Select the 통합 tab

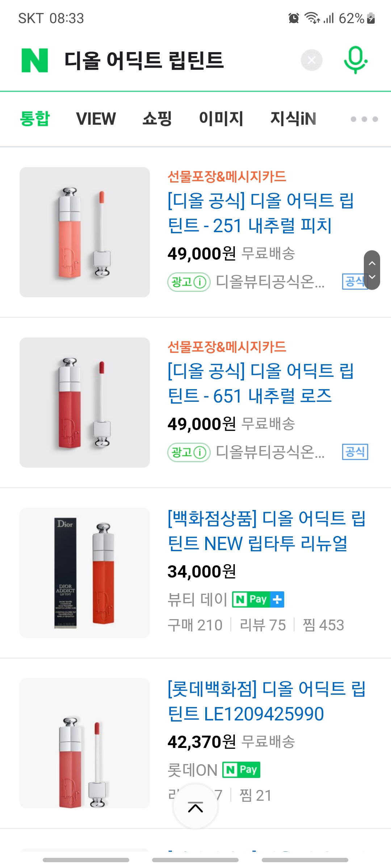(x=35, y=119)
